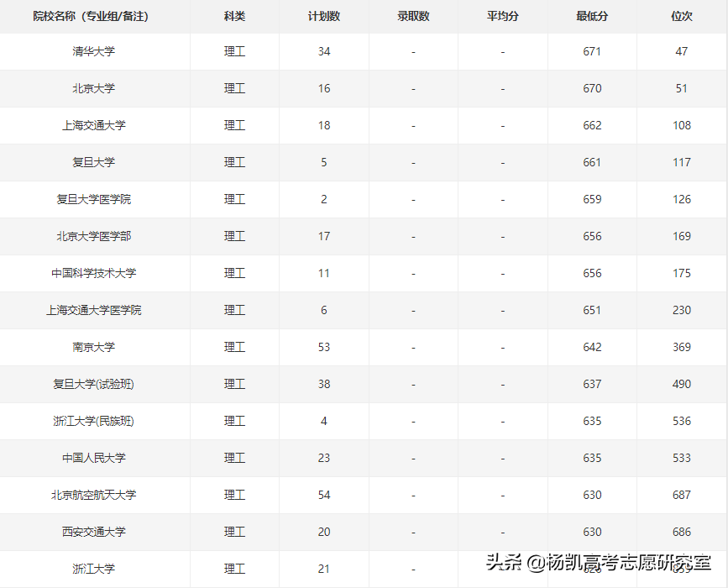Click rank value 169
Image resolution: width=728 pixels, height=588 pixels.
point(682,236)
